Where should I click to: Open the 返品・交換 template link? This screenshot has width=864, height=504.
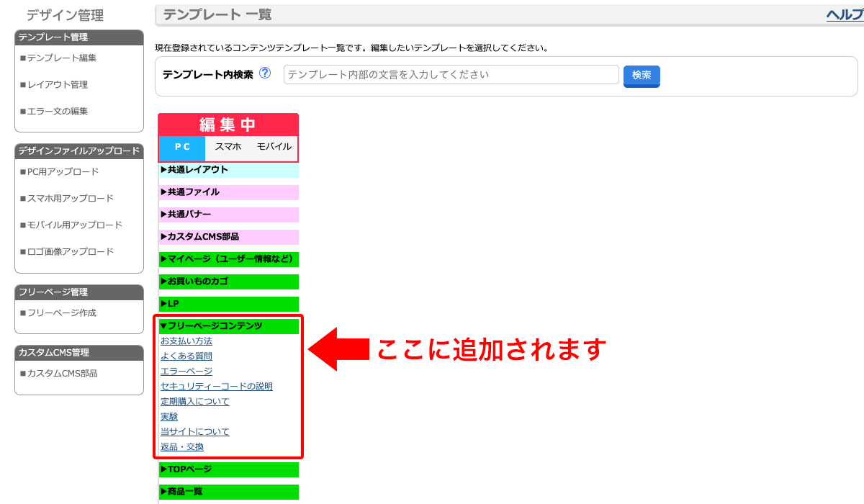tap(181, 447)
